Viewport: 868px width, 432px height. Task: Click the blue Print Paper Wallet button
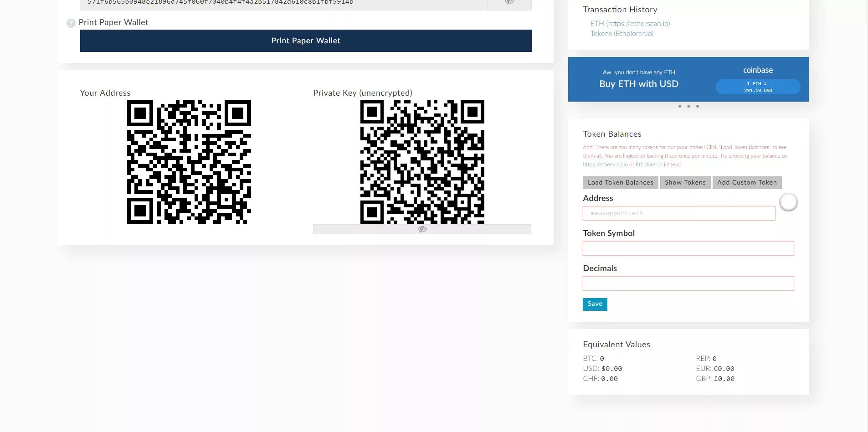pos(306,41)
